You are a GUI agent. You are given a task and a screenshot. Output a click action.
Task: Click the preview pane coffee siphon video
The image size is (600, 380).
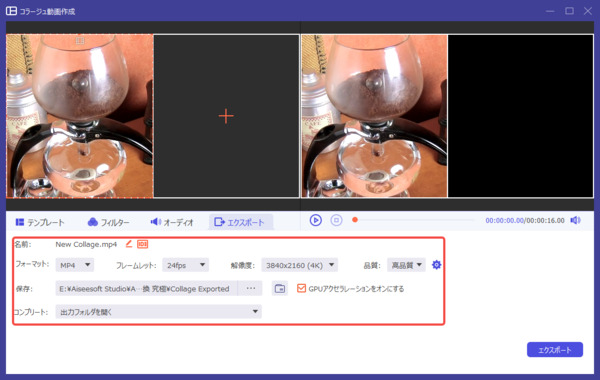tap(374, 116)
